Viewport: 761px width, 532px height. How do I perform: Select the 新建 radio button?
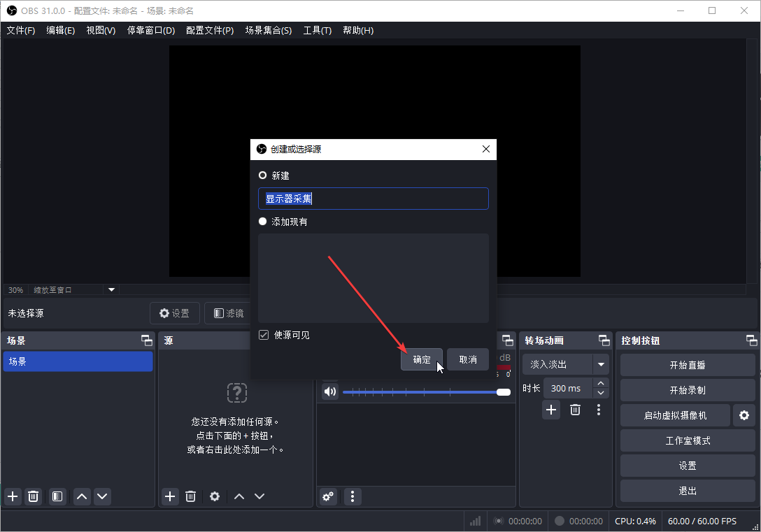(x=263, y=175)
